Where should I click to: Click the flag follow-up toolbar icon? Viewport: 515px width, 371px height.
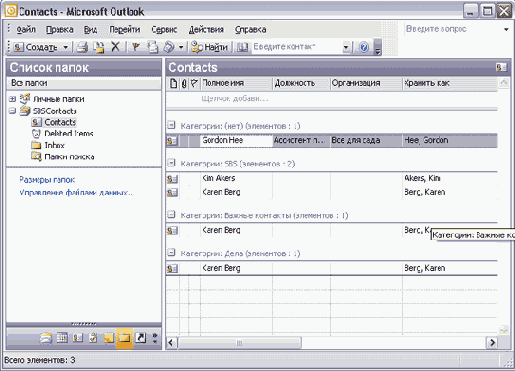[x=135, y=47]
